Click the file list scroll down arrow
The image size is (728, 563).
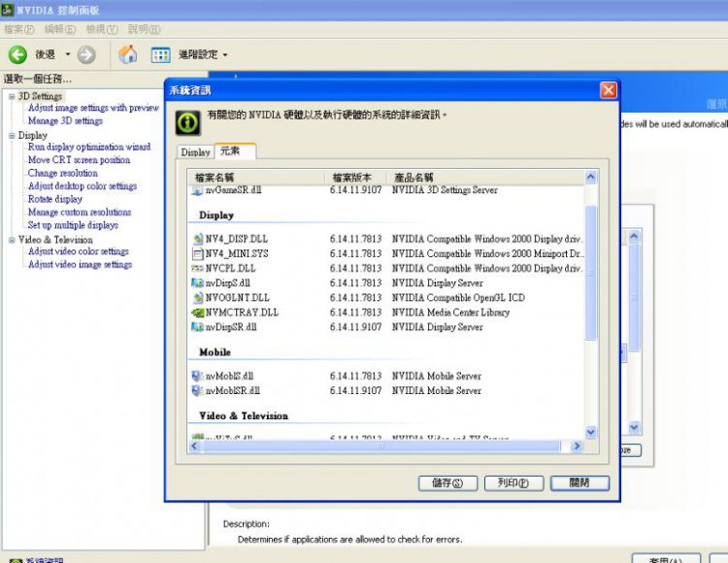(x=590, y=432)
